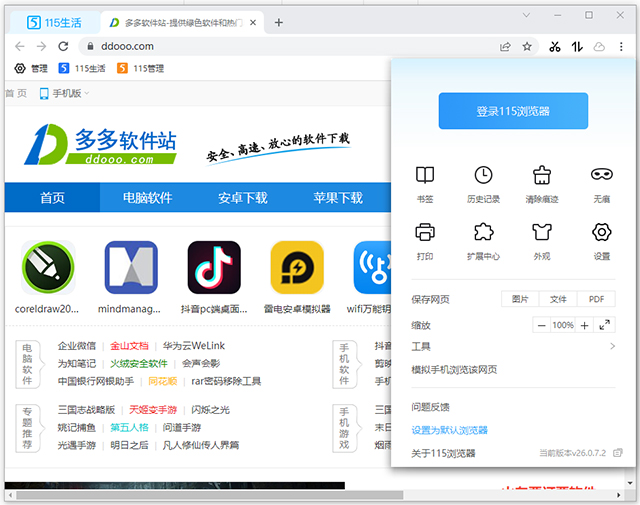
Task: Open the 苹果下载 nav item
Action: (338, 198)
